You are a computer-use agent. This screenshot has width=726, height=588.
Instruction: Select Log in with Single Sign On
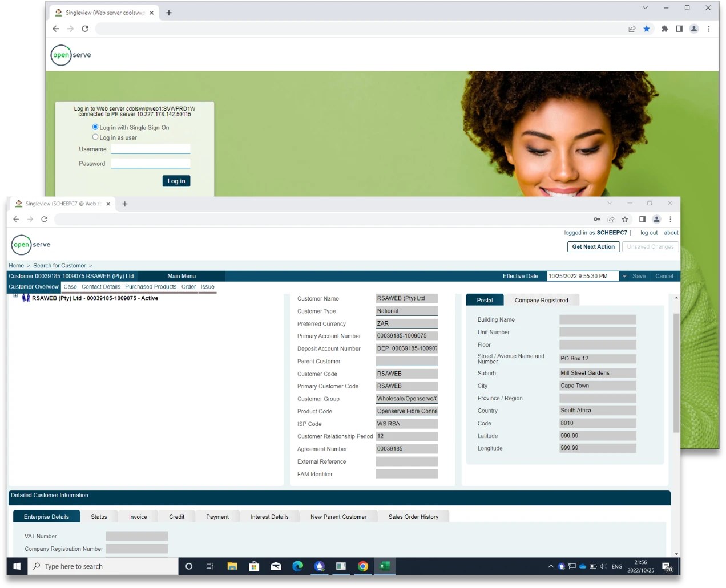tap(95, 127)
